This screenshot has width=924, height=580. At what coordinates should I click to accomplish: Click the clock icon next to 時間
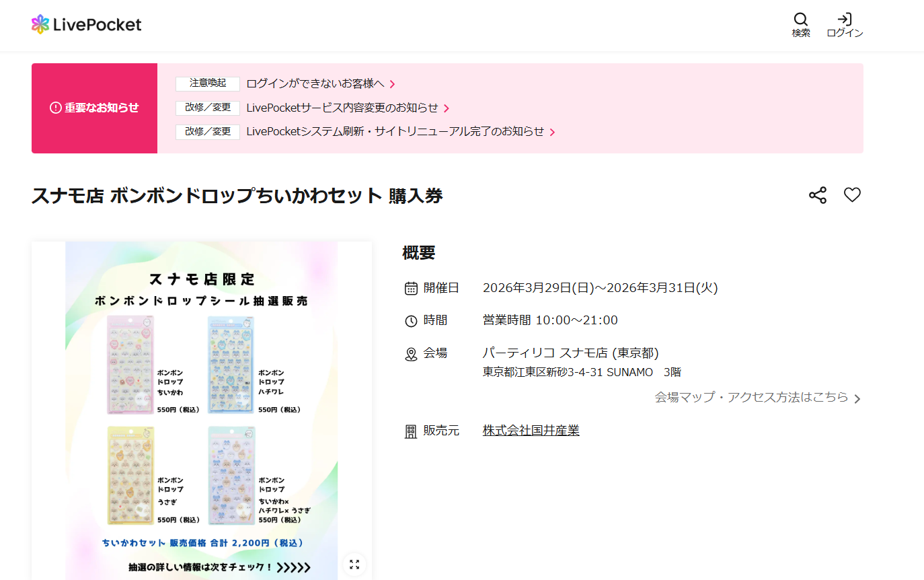pyautogui.click(x=411, y=320)
